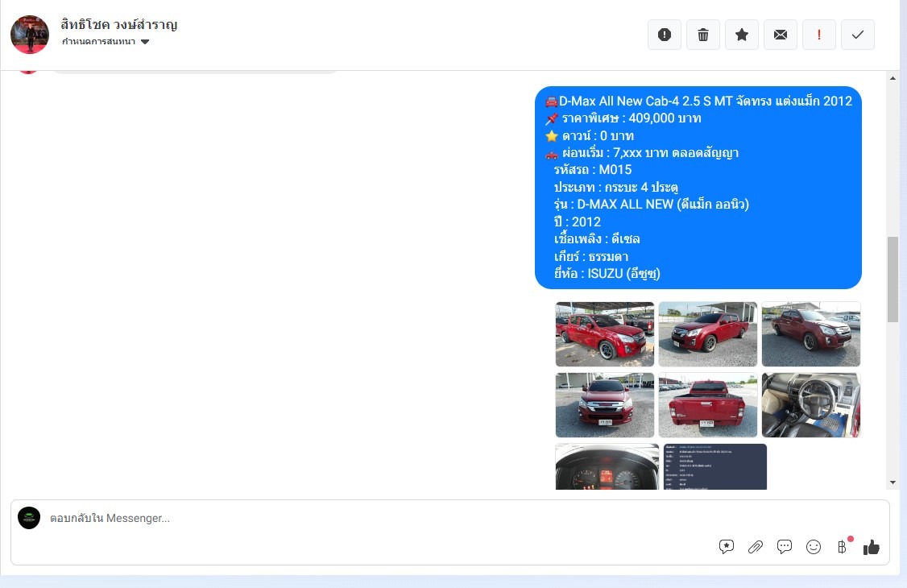This screenshot has height=588, width=907.
Task: Click message line 'รหัสรถ : M015'
Action: tap(592, 170)
